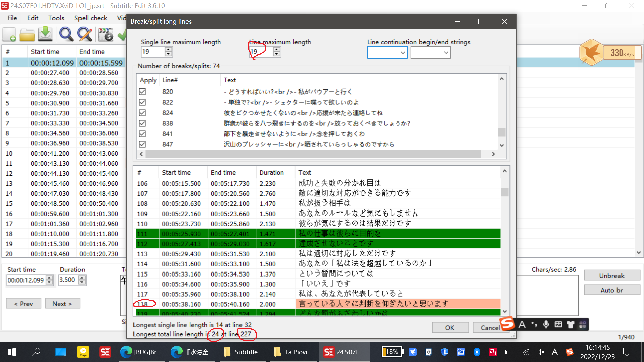Open video sync tool from the toolbar

[x=105, y=34]
